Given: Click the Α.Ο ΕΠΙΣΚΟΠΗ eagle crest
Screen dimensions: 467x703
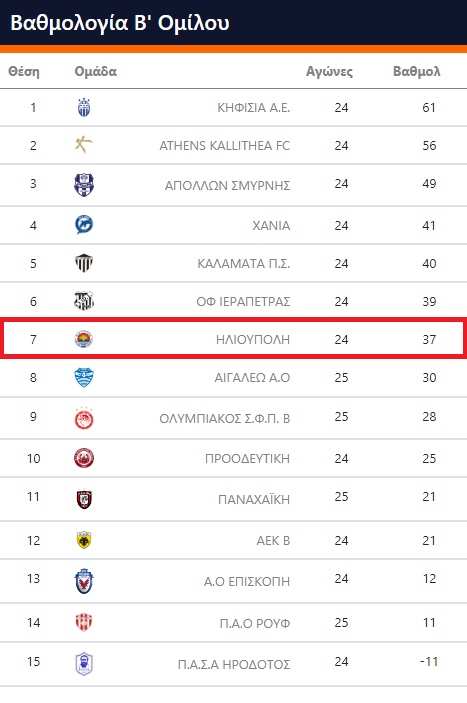Looking at the screenshot, I should pyautogui.click(x=84, y=581).
